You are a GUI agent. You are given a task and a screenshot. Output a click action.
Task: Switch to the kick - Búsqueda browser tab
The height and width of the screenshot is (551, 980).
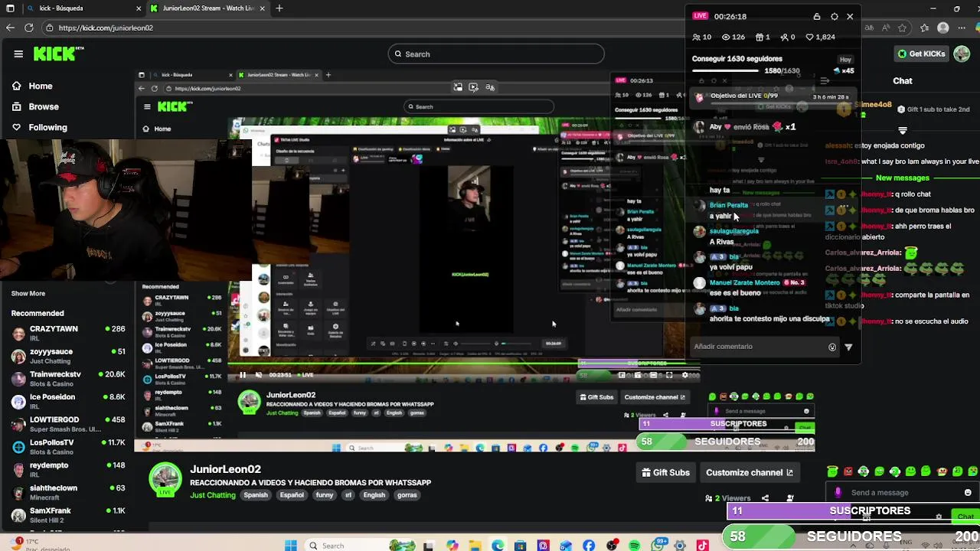pos(83,8)
